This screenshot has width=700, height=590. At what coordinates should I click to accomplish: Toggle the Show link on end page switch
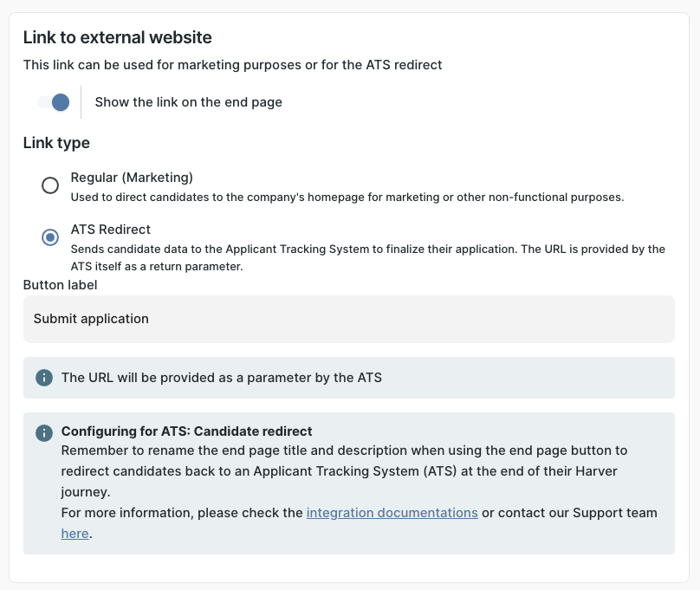coord(53,102)
